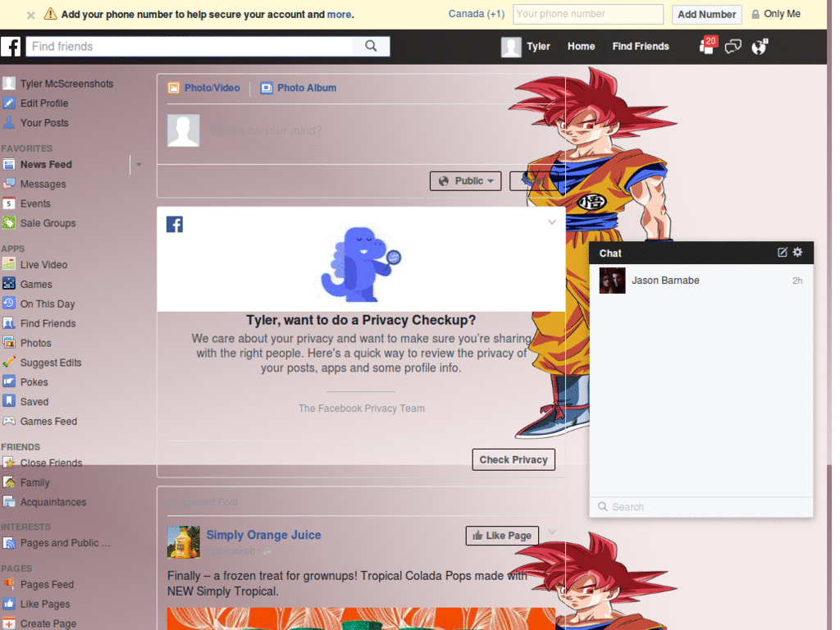Open chat options via the gear icon
840x630 pixels.
point(797,253)
